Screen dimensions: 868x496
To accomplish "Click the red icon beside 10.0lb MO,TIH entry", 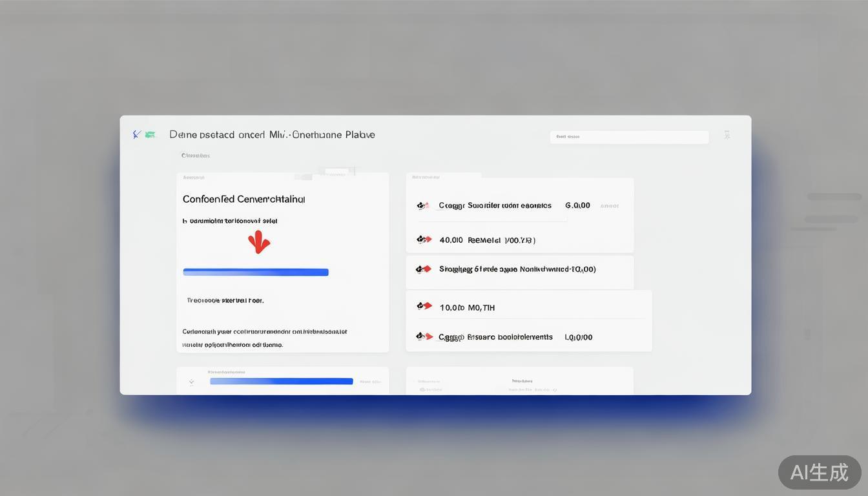I will click(424, 307).
